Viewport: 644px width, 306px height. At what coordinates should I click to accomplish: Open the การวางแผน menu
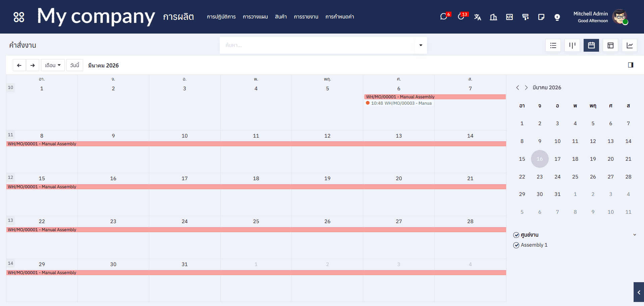coord(255,17)
